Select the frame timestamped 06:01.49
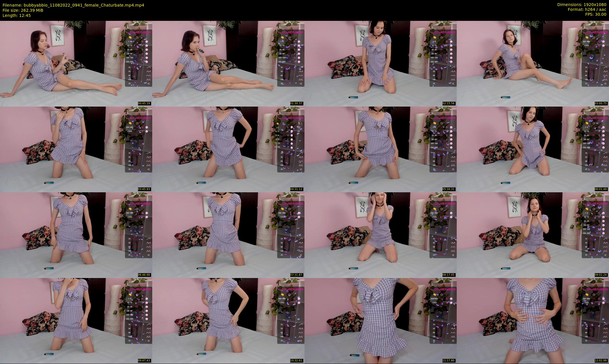Image resolution: width=609 pixels, height=364 pixels. pyautogui.click(x=533, y=149)
